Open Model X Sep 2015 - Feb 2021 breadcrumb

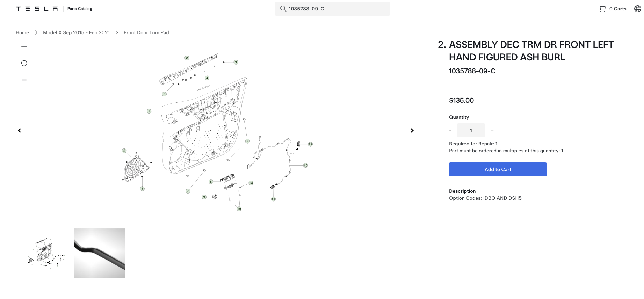tap(76, 32)
